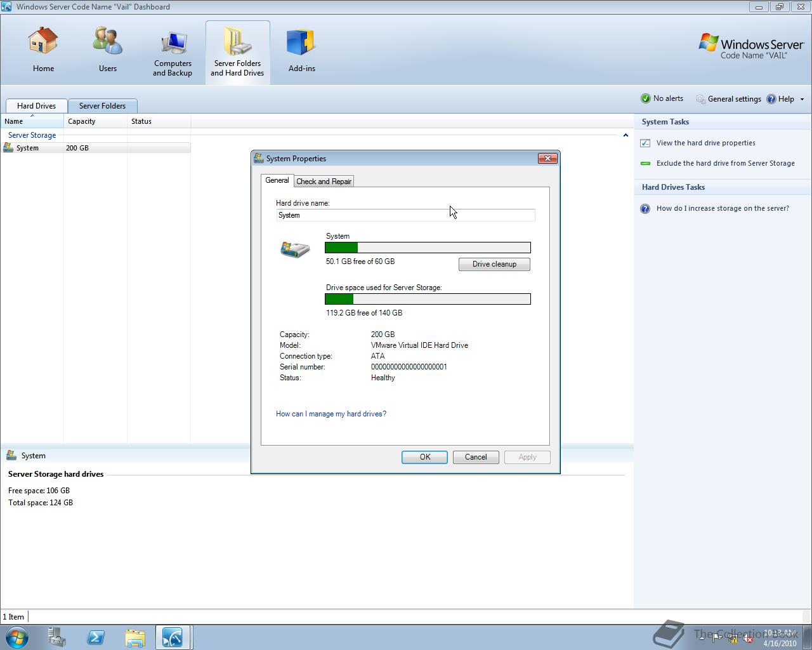
Task: Open the Check and Repair tab
Action: [324, 182]
